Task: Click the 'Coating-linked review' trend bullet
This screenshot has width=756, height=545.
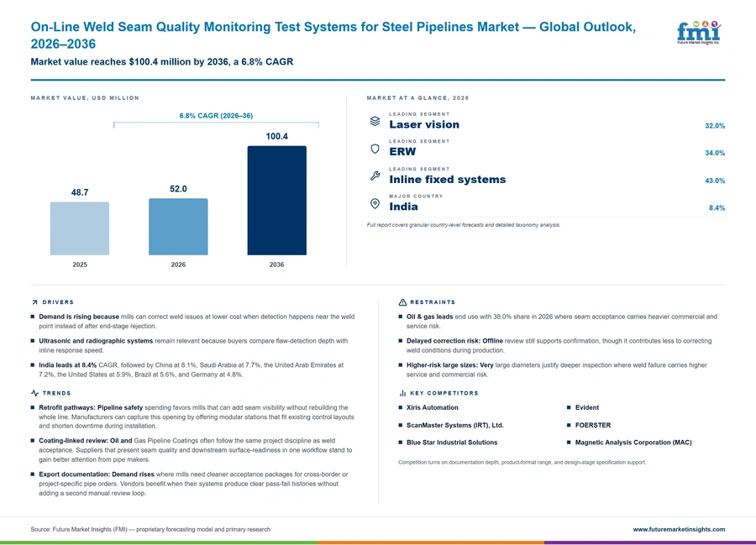Action: point(196,450)
